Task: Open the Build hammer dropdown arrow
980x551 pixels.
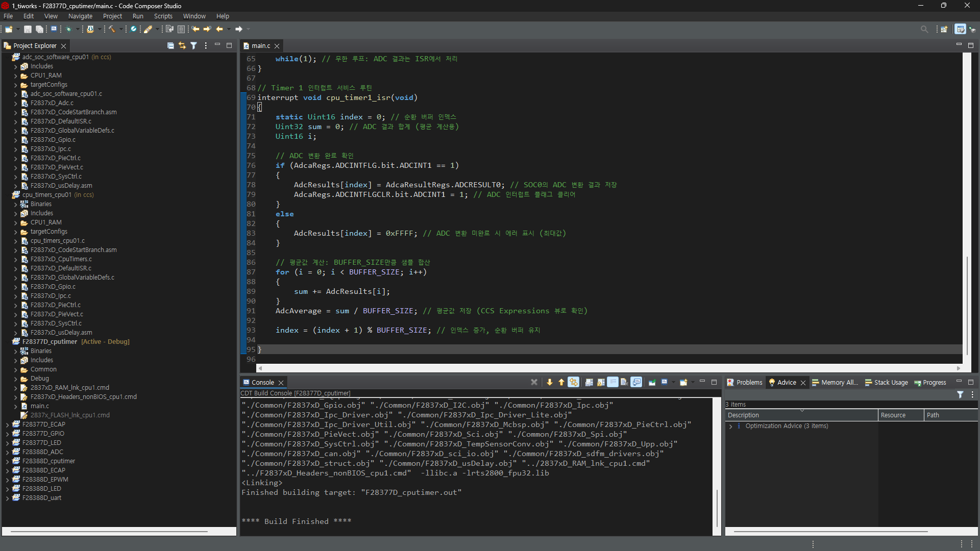Action: (121, 29)
